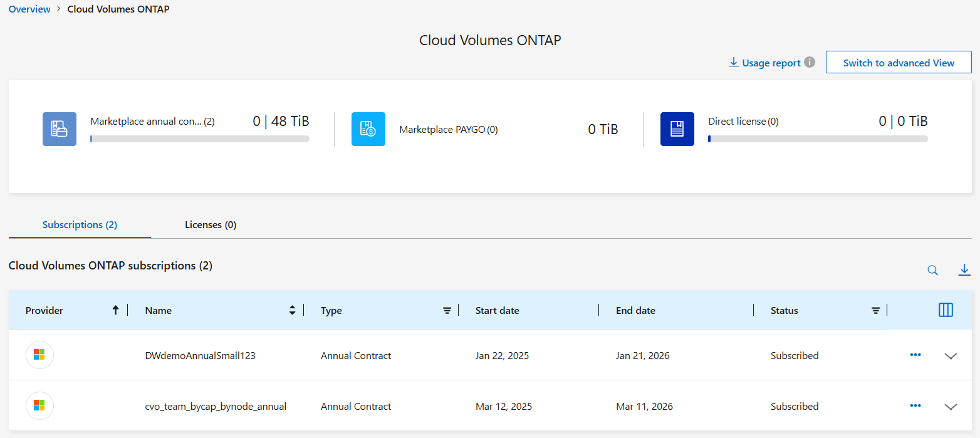The height and width of the screenshot is (438, 980).
Task: Go to Overview breadcrumb link
Action: [x=29, y=9]
